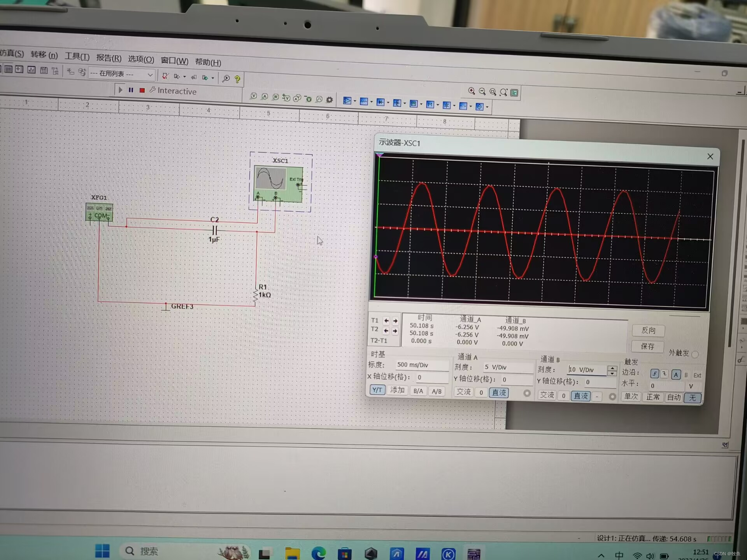Click the timebase 500 ms/Div field

click(x=422, y=365)
